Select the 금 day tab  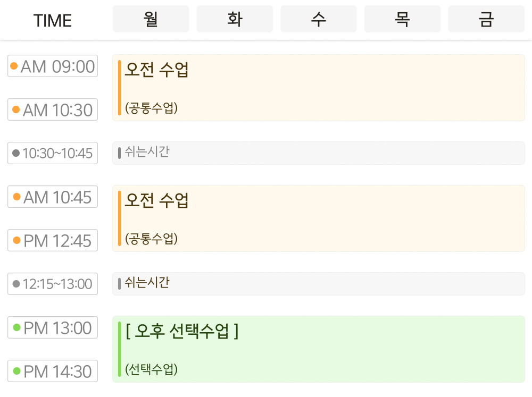pyautogui.click(x=486, y=19)
